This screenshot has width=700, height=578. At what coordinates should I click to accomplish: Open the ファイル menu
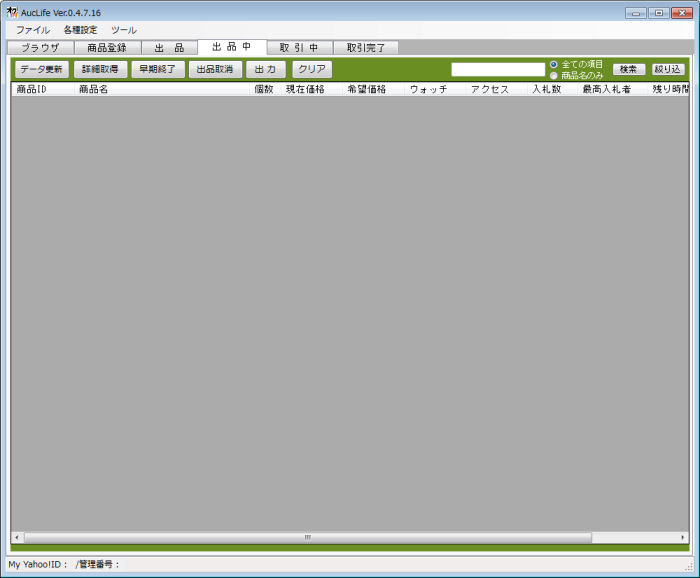point(33,30)
